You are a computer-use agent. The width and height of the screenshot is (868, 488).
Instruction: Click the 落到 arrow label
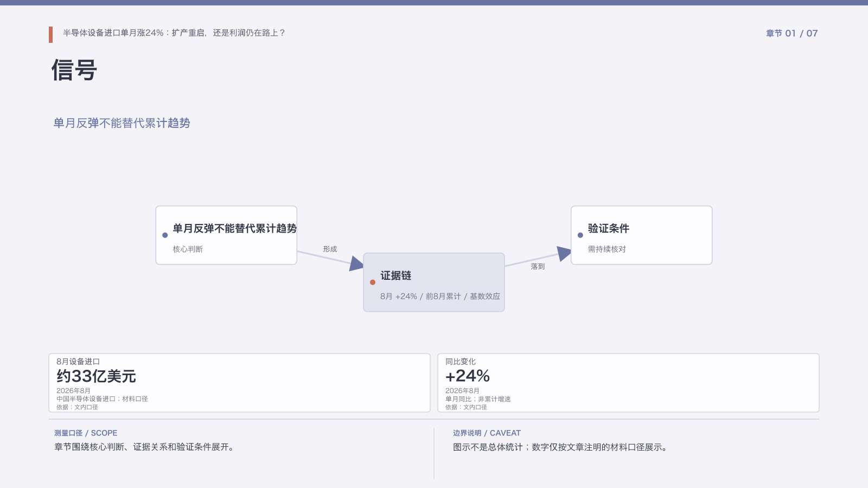coord(538,266)
